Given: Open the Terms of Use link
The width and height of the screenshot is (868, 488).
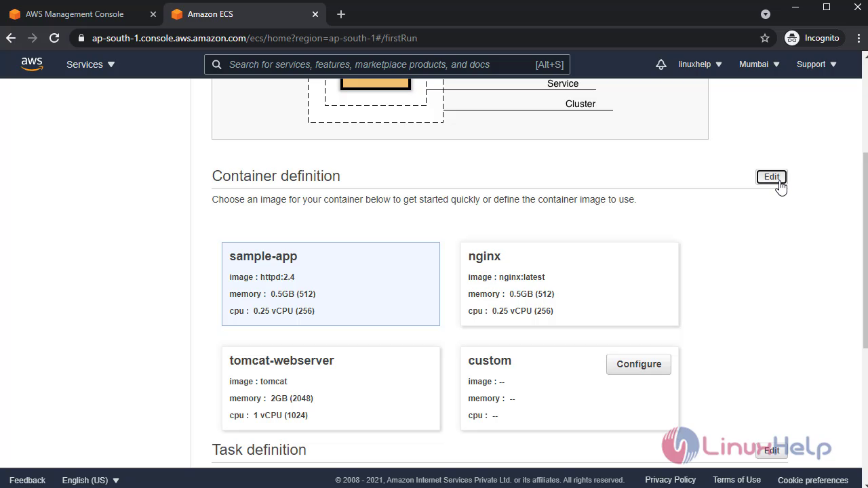Looking at the screenshot, I should click(x=736, y=480).
